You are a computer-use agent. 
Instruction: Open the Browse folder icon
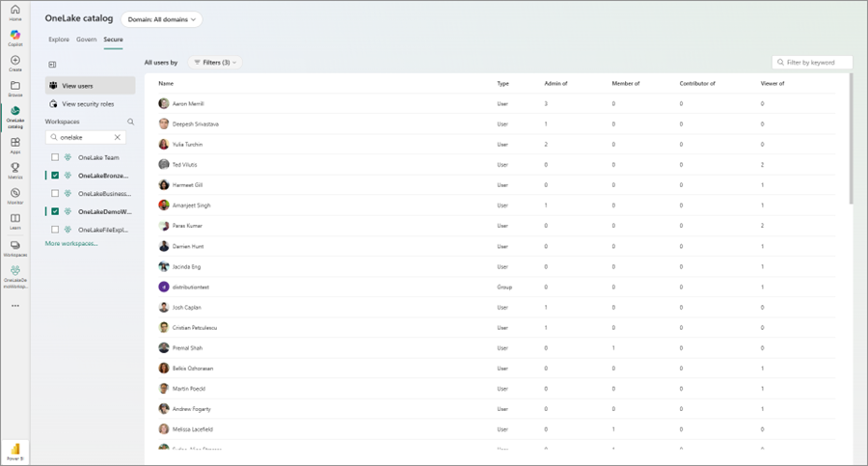14,88
